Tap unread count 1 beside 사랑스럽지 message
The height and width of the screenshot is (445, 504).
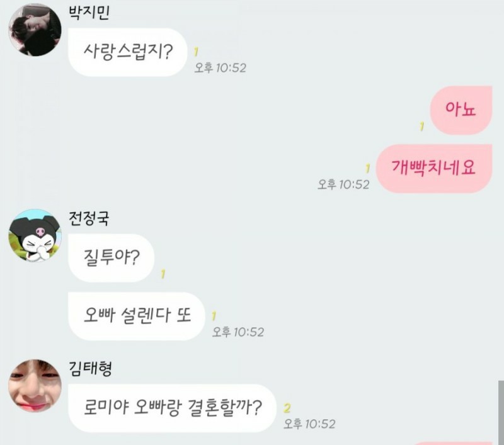[x=196, y=52]
